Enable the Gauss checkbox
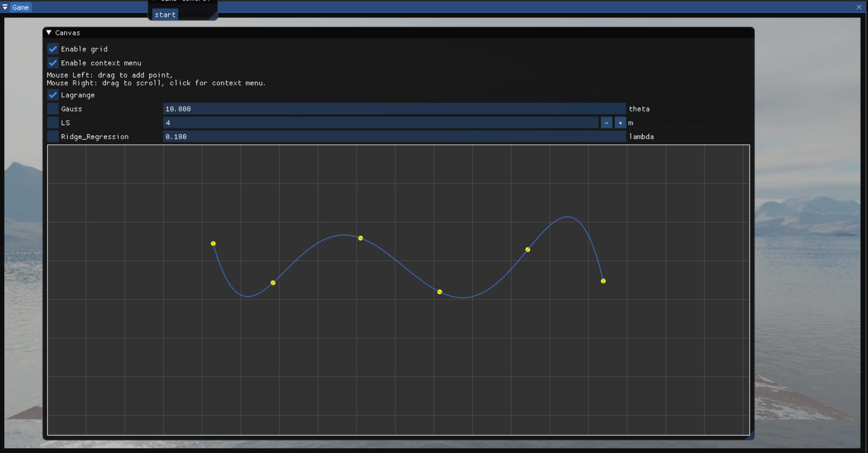 pos(53,109)
